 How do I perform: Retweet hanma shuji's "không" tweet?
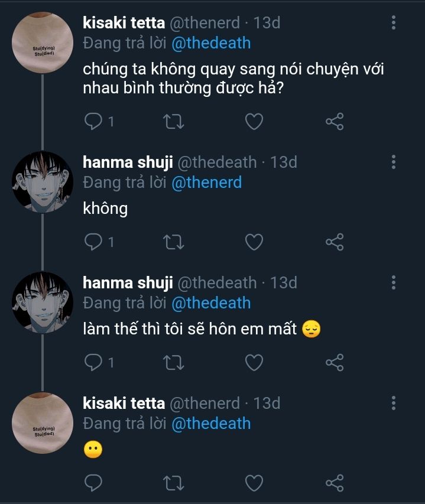173,242
